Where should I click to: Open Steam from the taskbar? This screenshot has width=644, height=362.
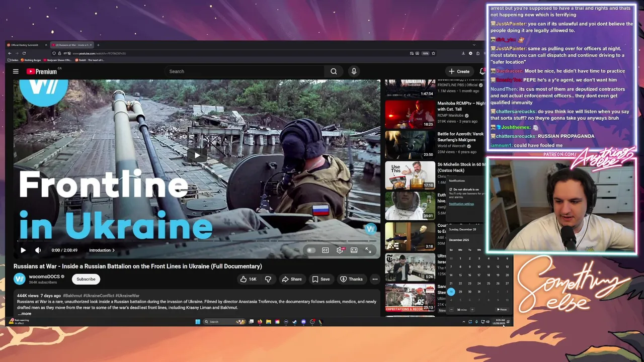[x=294, y=322]
